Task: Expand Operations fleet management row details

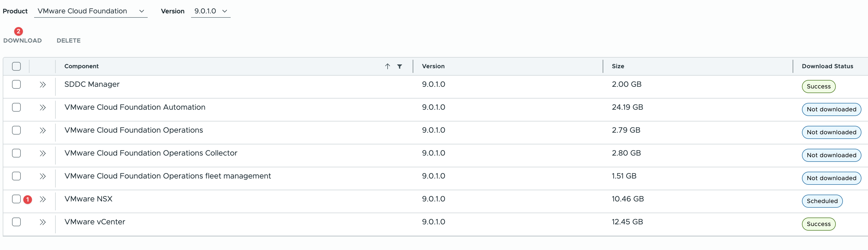Action: point(43,176)
